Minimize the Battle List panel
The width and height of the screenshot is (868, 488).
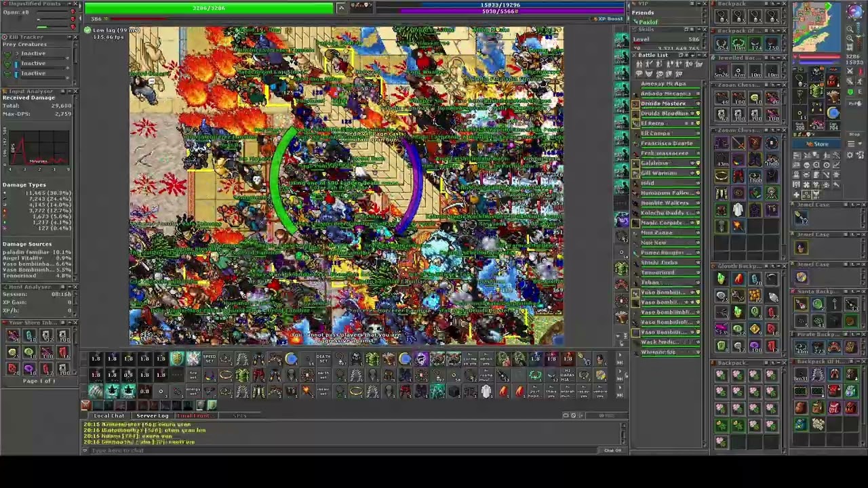pyautogui.click(x=699, y=55)
